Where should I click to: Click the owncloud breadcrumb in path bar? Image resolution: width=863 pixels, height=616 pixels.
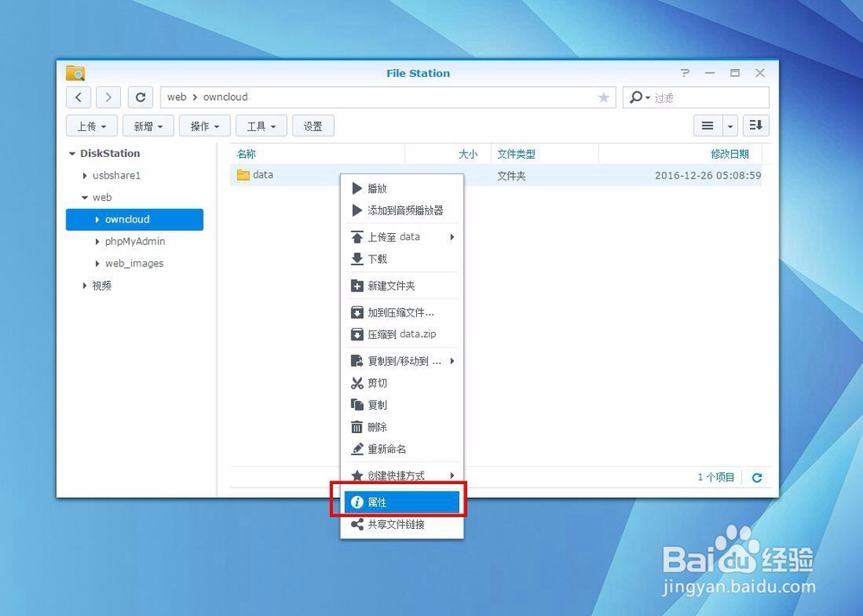pos(225,97)
